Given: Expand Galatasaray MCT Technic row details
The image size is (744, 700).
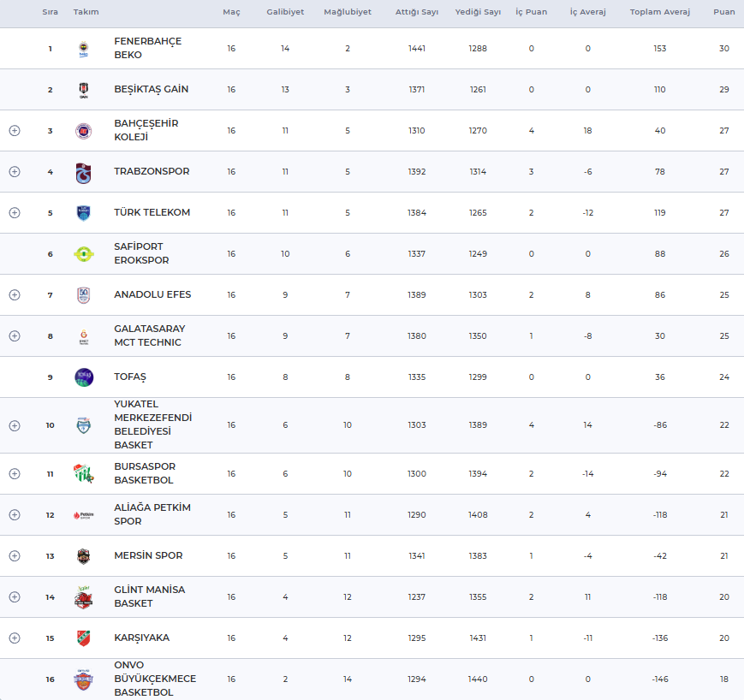Looking at the screenshot, I should click(x=15, y=336).
